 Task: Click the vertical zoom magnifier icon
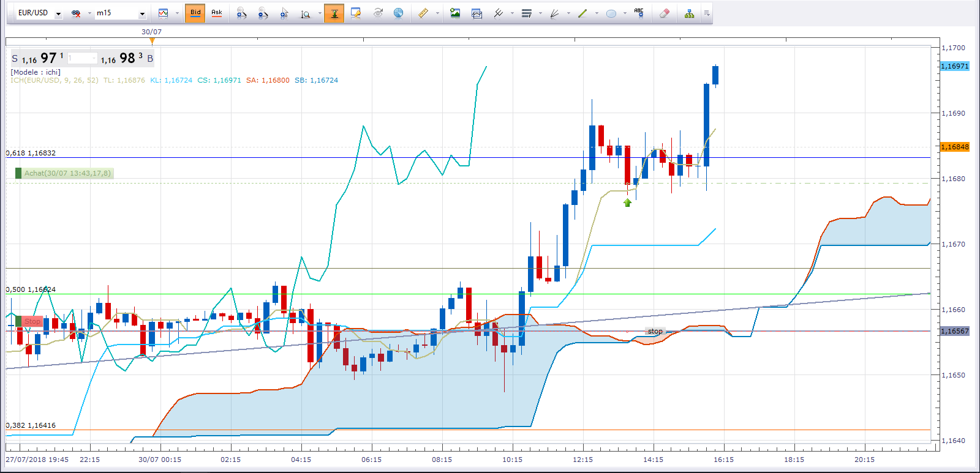(306, 13)
